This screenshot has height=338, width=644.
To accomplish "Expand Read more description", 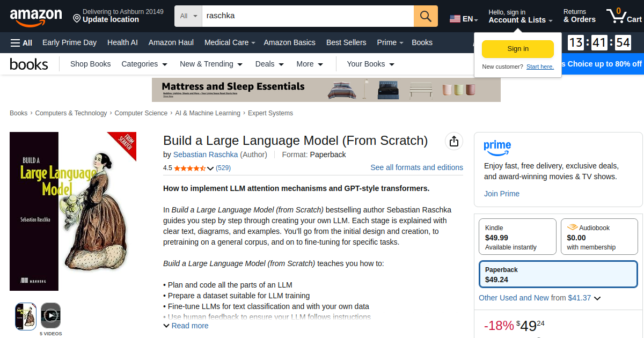I will (186, 326).
